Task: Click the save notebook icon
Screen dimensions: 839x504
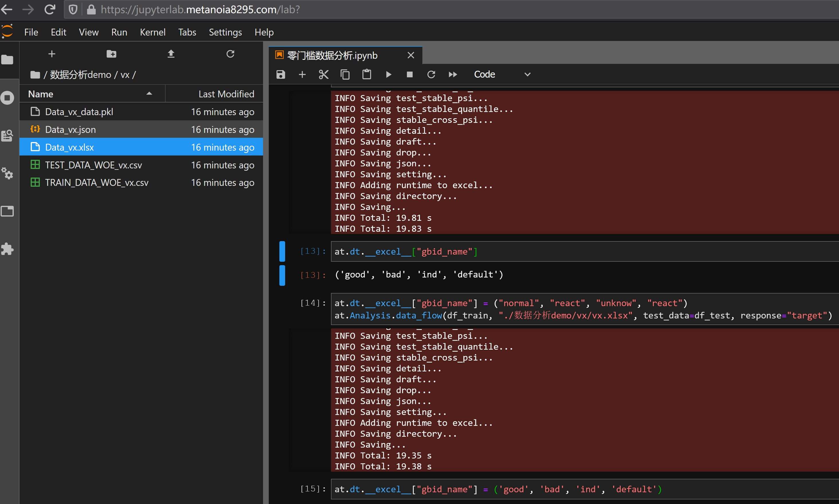Action: click(x=280, y=74)
